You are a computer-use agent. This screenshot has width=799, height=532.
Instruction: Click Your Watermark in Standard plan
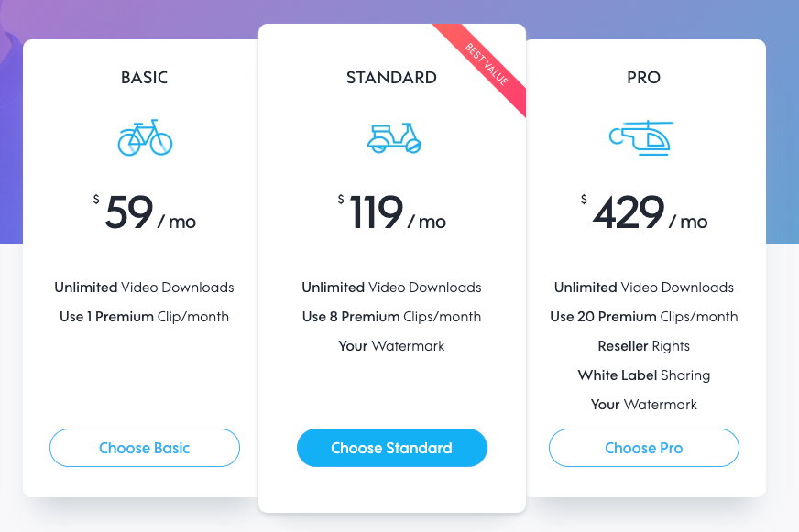pyautogui.click(x=391, y=346)
